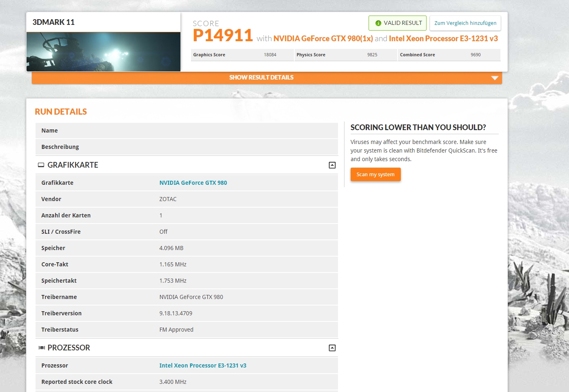Click combined score value 9690
Screen dimensions: 569x392
[476, 55]
